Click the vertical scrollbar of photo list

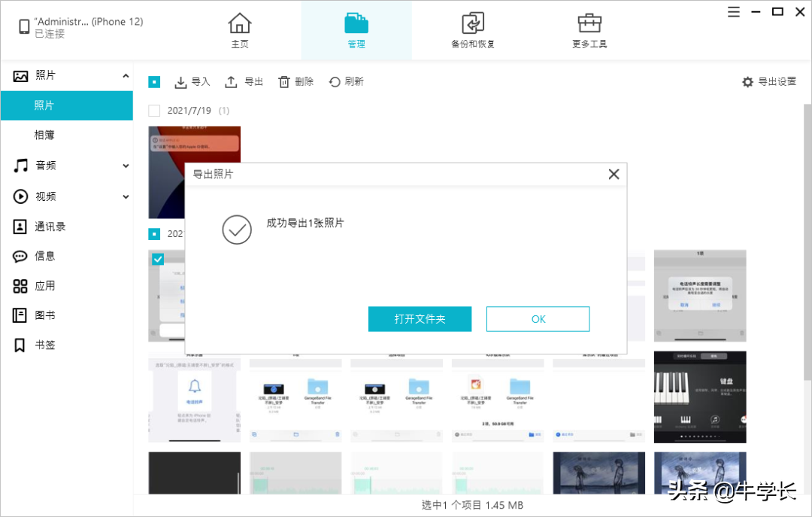[807, 244]
